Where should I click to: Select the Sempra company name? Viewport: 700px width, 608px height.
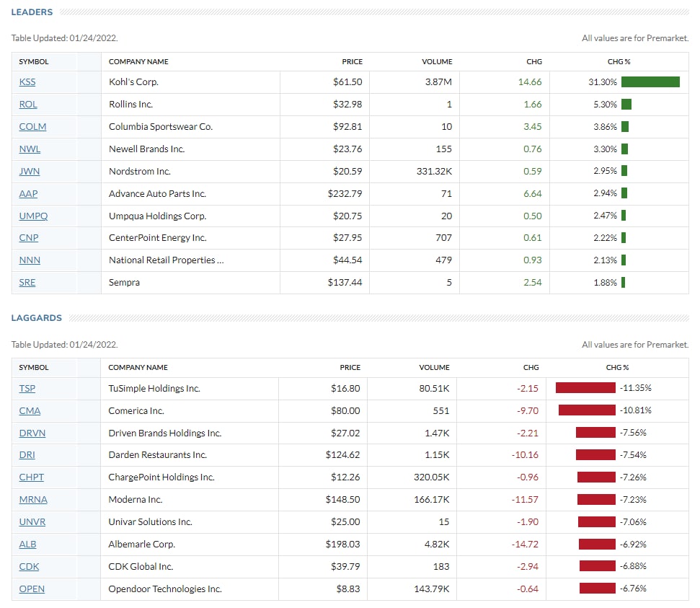pos(124,283)
